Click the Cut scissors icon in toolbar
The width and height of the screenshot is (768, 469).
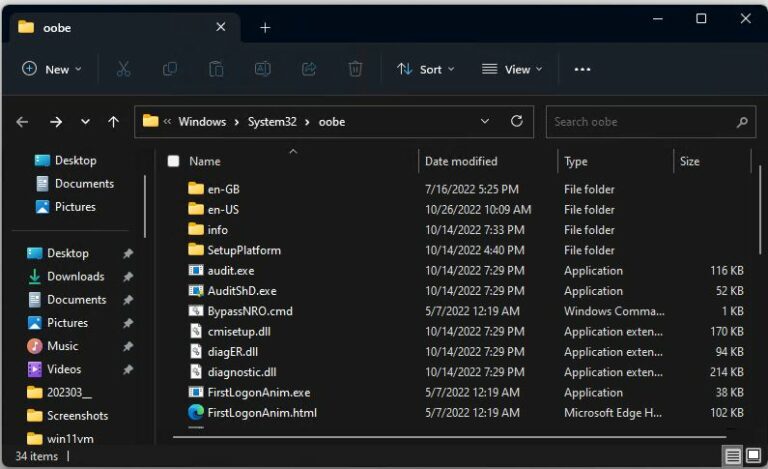click(123, 69)
